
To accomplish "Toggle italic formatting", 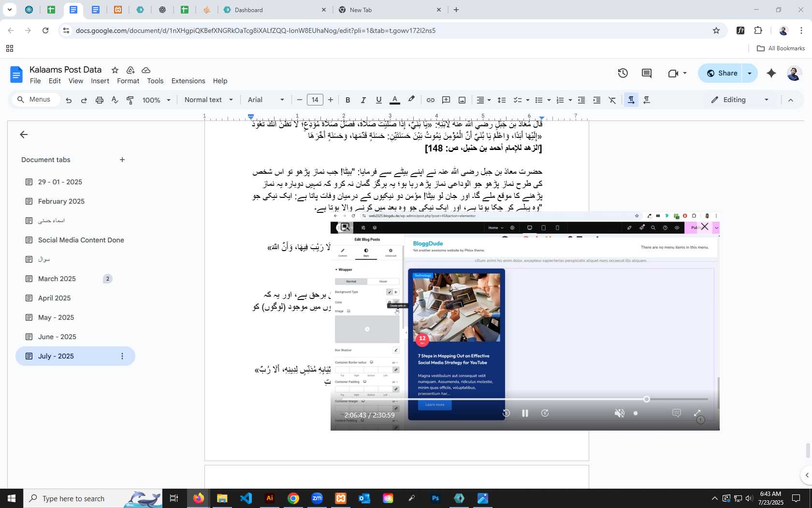I will pyautogui.click(x=363, y=100).
